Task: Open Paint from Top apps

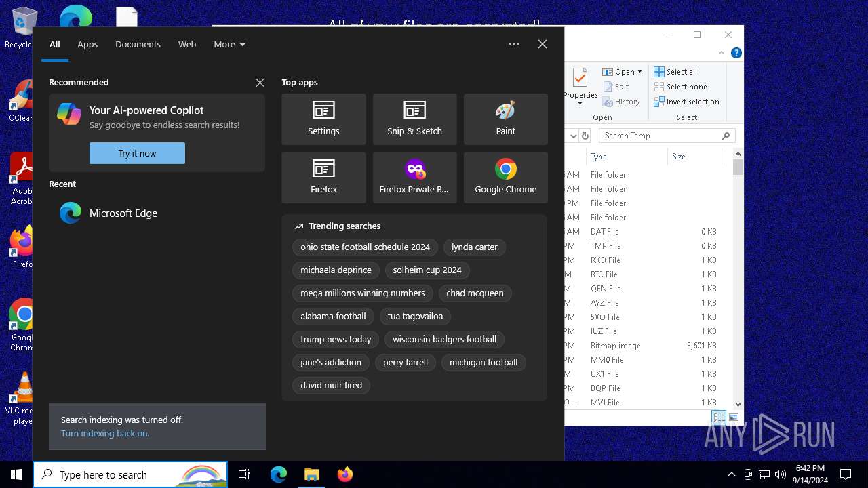Action: [x=505, y=119]
